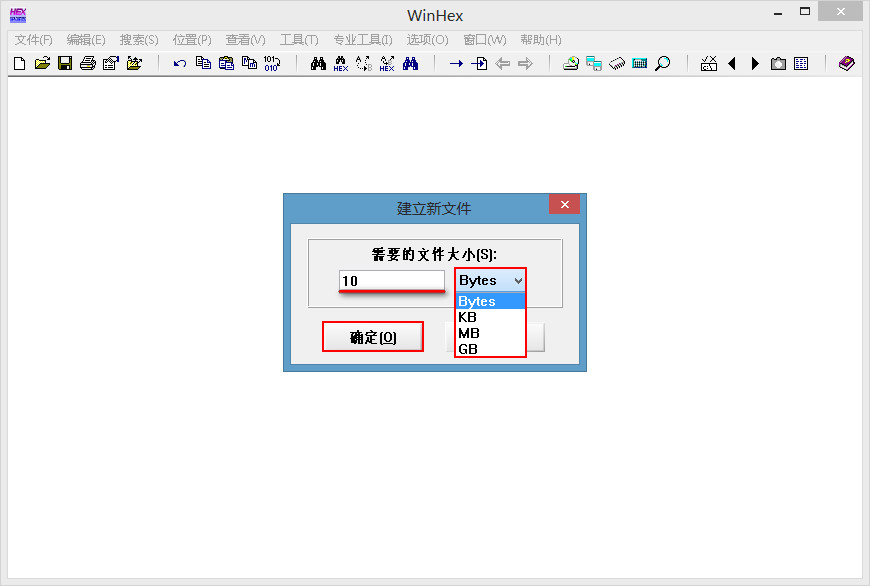Open the 位置(P) menu

tap(192, 40)
